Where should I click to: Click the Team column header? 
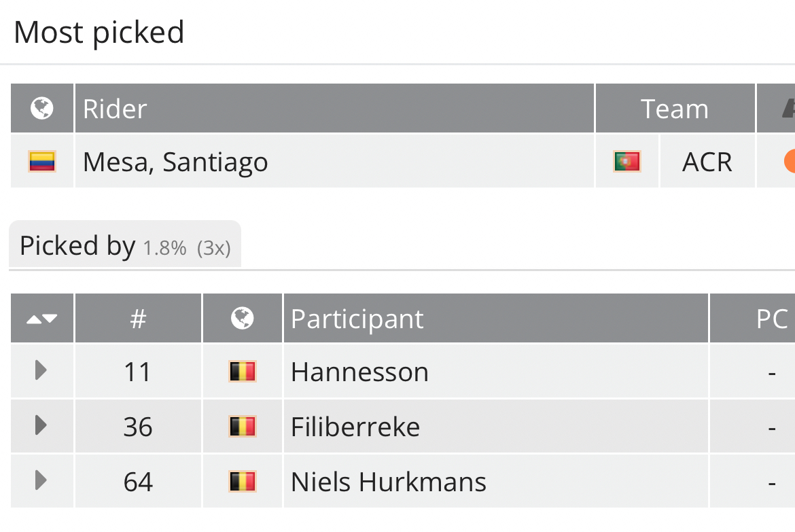click(x=674, y=109)
